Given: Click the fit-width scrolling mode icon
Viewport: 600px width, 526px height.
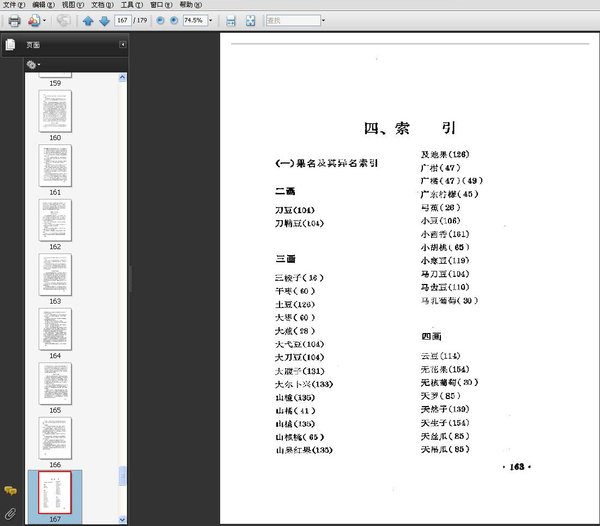Looking at the screenshot, I should click(231, 21).
